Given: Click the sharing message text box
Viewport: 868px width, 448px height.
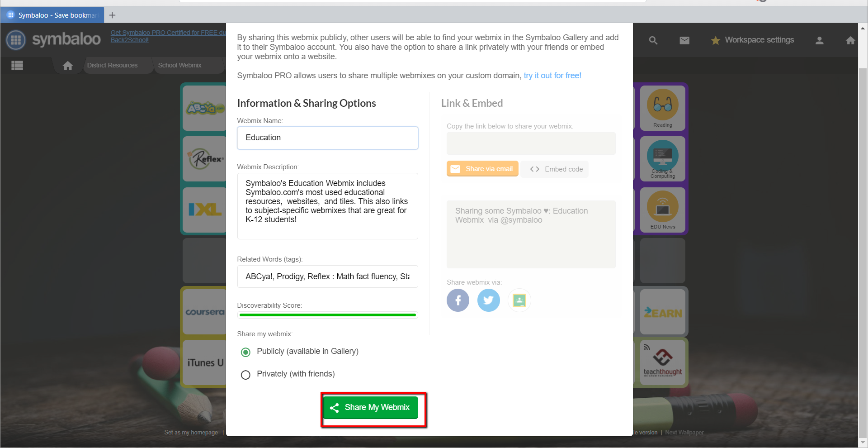Looking at the screenshot, I should 531,234.
